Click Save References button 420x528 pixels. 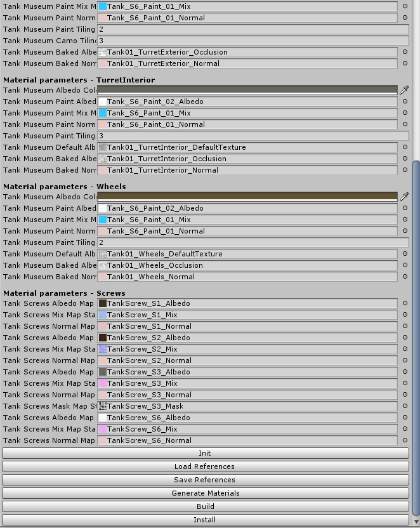coord(206,480)
